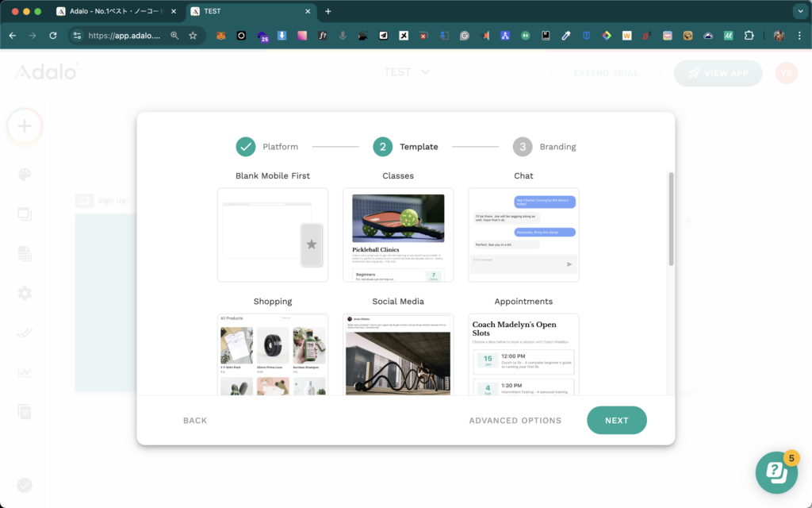Open the help chat widget
The image size is (812, 508).
click(776, 472)
